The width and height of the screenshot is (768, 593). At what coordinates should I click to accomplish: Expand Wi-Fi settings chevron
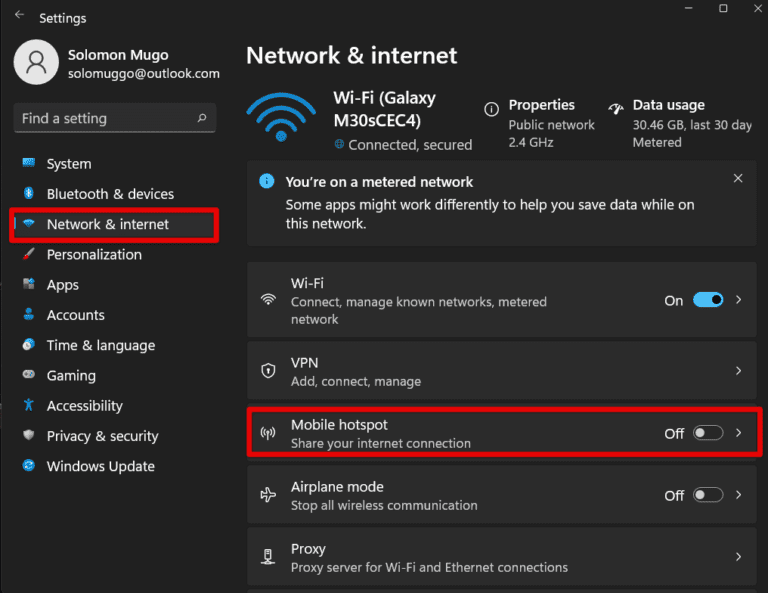pyautogui.click(x=739, y=300)
